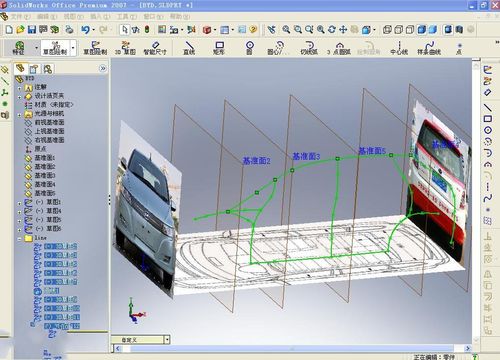This screenshot has width=500, height=360.
Task: Select the Line (直线) sketch tool
Action: [189, 48]
